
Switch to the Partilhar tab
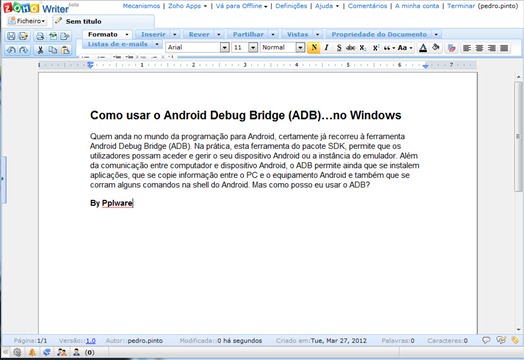pyautogui.click(x=248, y=34)
